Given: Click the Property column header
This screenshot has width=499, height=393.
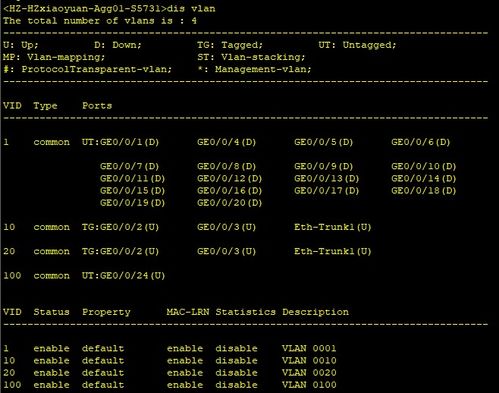Looking at the screenshot, I should click(106, 312).
